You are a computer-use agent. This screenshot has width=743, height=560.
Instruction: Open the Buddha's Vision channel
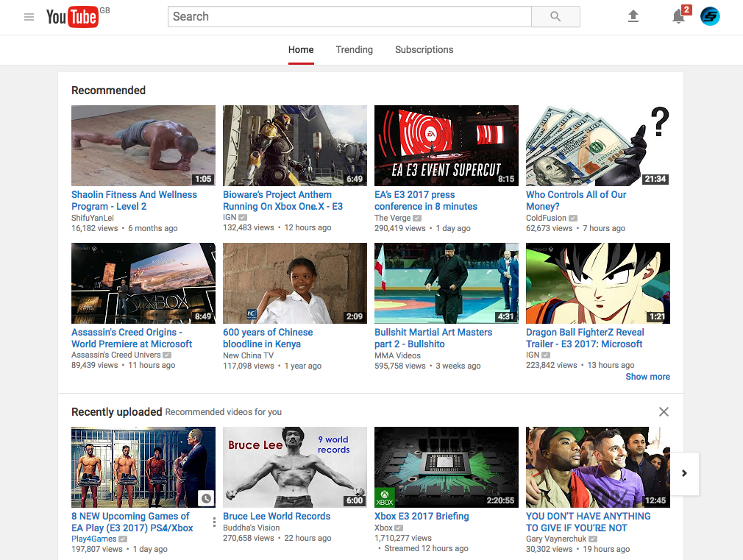251,528
